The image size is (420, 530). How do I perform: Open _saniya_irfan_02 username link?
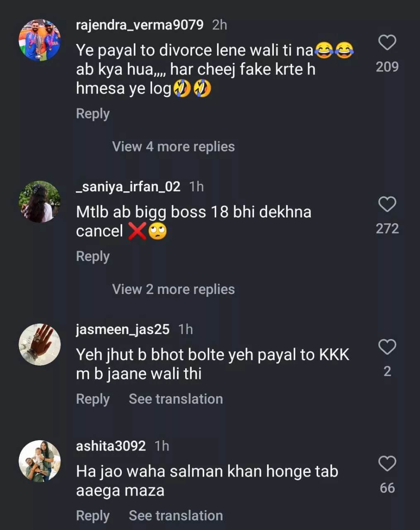point(128,187)
